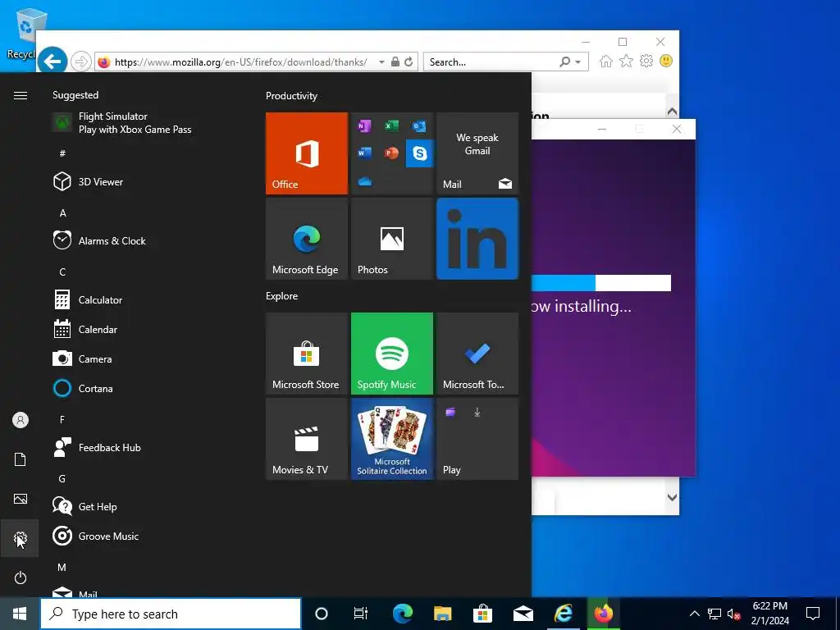The width and height of the screenshot is (840, 630).
Task: Click the taskbar 'Type here to search' box
Action: [x=171, y=614]
